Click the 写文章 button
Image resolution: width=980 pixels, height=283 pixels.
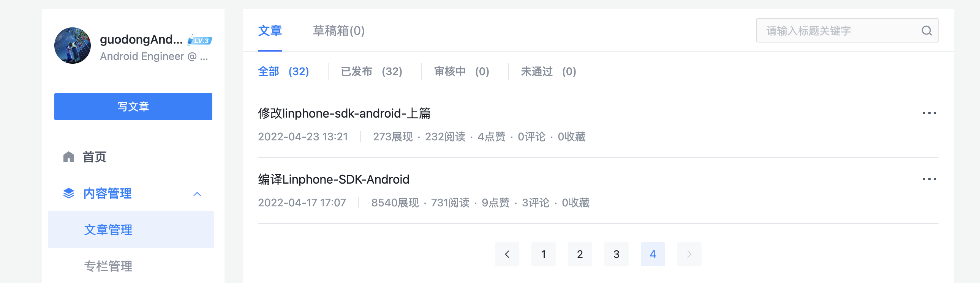point(133,107)
